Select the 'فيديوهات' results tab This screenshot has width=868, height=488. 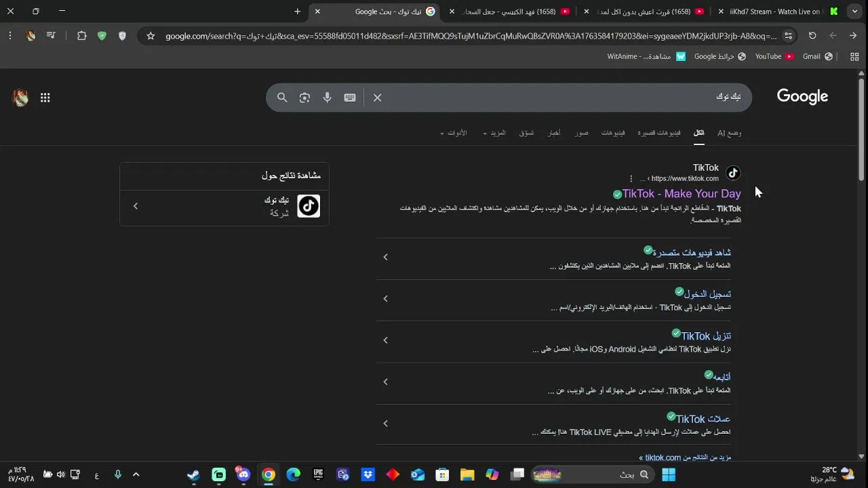pos(613,133)
